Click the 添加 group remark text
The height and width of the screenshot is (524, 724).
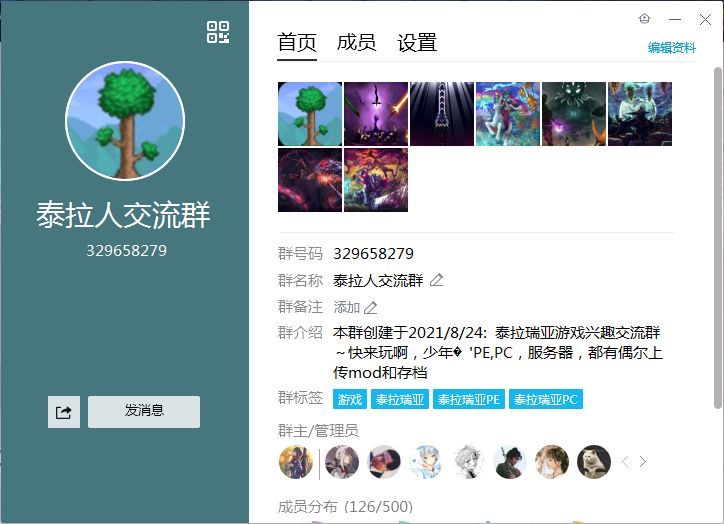pos(347,307)
